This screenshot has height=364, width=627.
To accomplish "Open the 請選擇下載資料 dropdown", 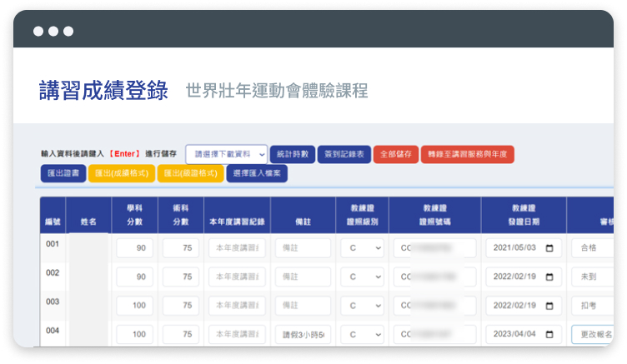I will point(226,154).
